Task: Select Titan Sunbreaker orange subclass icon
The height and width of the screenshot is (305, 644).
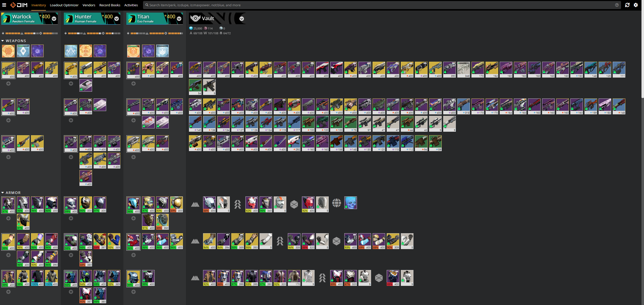Action: coord(133,51)
